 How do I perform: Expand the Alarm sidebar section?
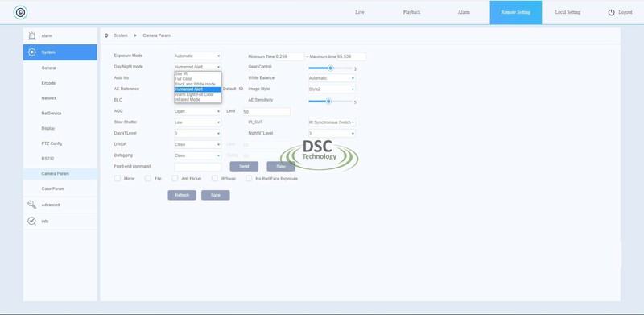point(60,35)
